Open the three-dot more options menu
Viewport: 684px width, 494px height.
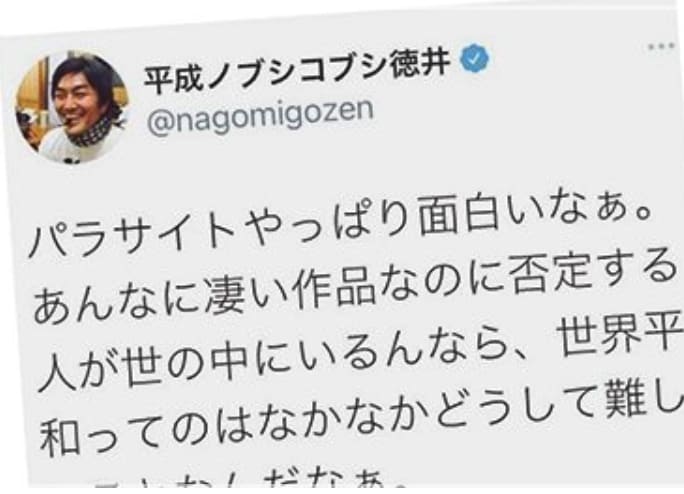click(662, 46)
